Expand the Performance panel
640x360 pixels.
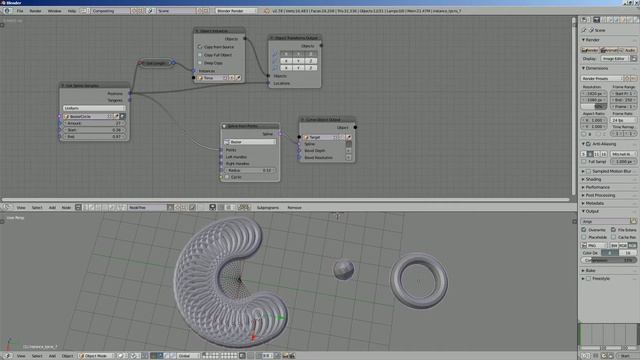pos(597,187)
